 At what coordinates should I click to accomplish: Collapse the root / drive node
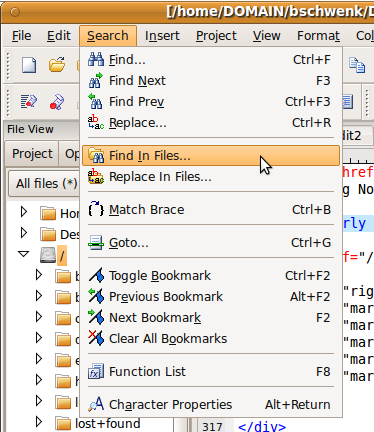(x=24, y=254)
